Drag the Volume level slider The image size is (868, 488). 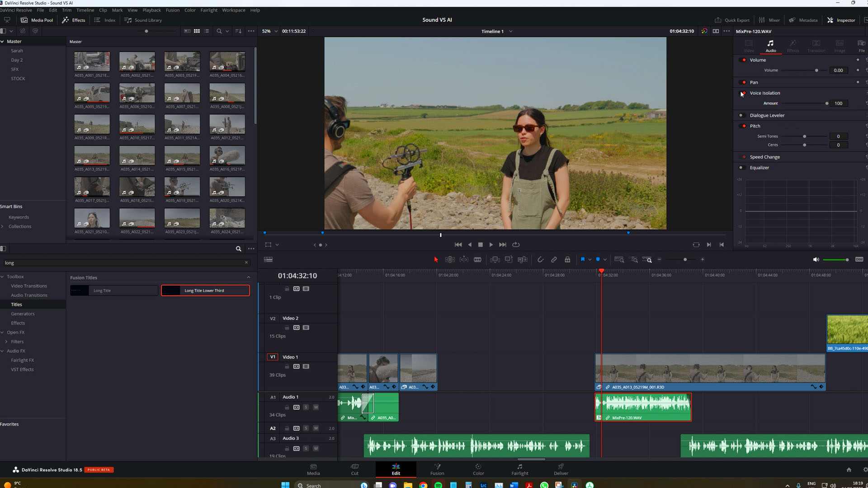tap(817, 70)
